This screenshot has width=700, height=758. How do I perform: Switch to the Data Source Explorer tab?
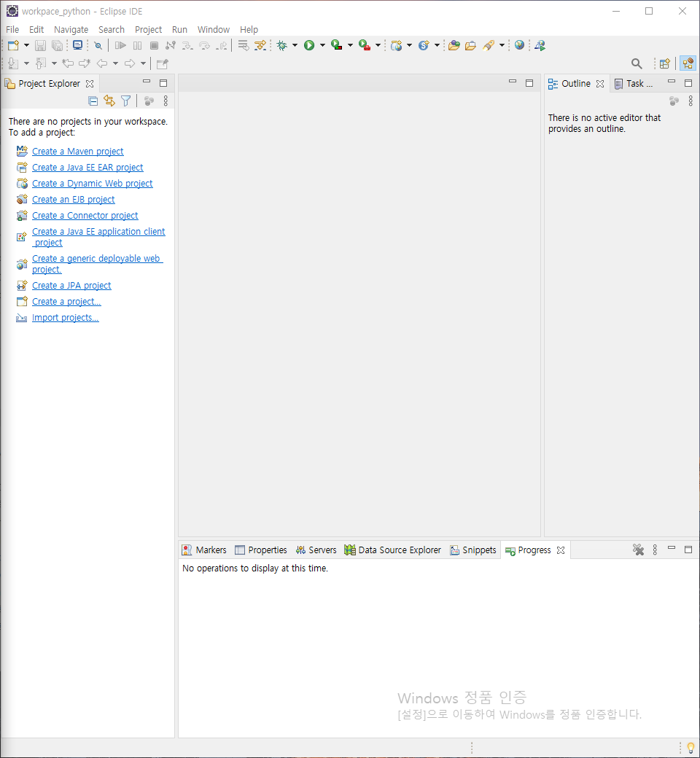pyautogui.click(x=393, y=550)
